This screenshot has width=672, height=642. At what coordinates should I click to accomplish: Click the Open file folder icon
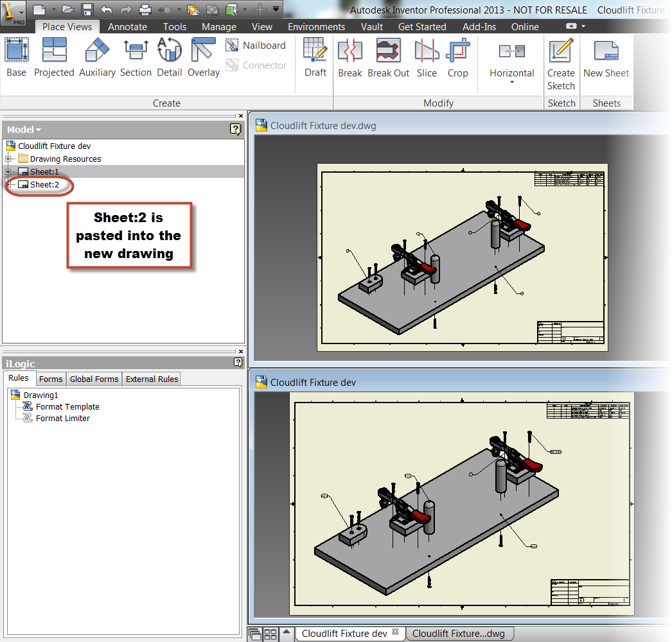pos(67,9)
